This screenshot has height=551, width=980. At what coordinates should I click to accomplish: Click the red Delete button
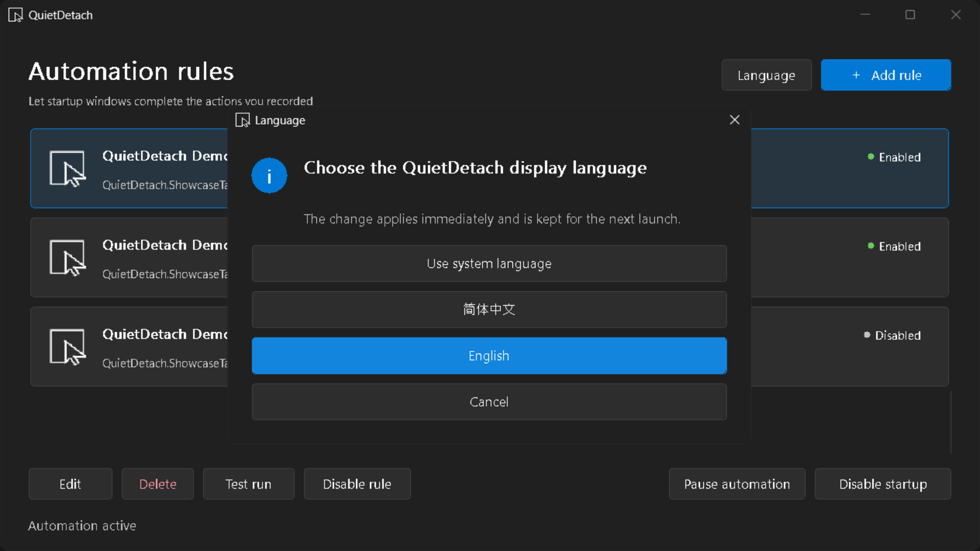point(158,484)
